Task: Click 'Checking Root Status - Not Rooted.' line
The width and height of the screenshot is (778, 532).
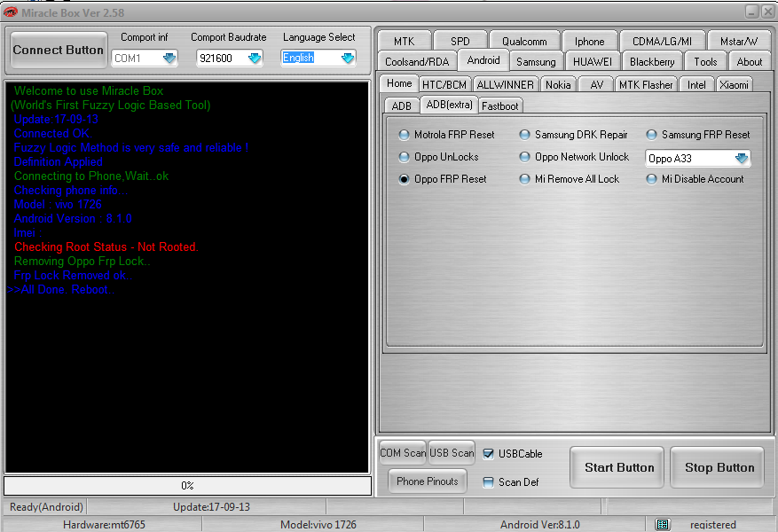Action: tap(106, 246)
